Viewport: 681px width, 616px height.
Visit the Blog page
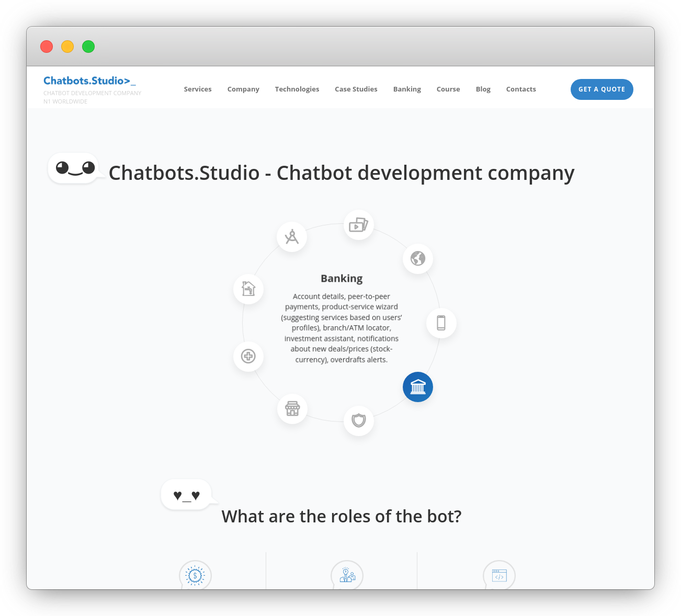[483, 89]
